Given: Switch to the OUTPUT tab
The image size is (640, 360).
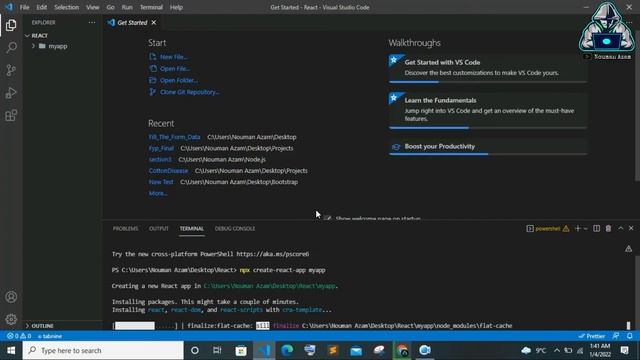Looking at the screenshot, I should [x=159, y=229].
